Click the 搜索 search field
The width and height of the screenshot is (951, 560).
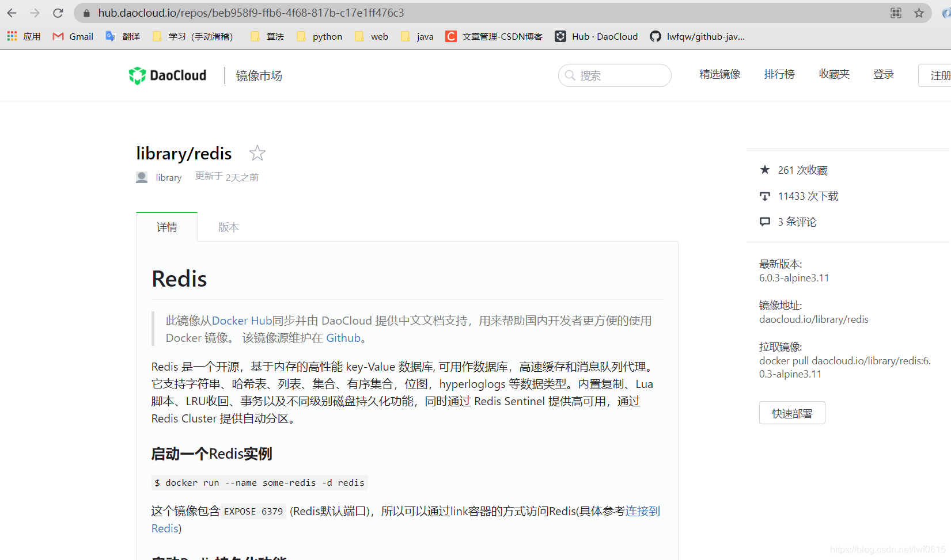tap(615, 75)
